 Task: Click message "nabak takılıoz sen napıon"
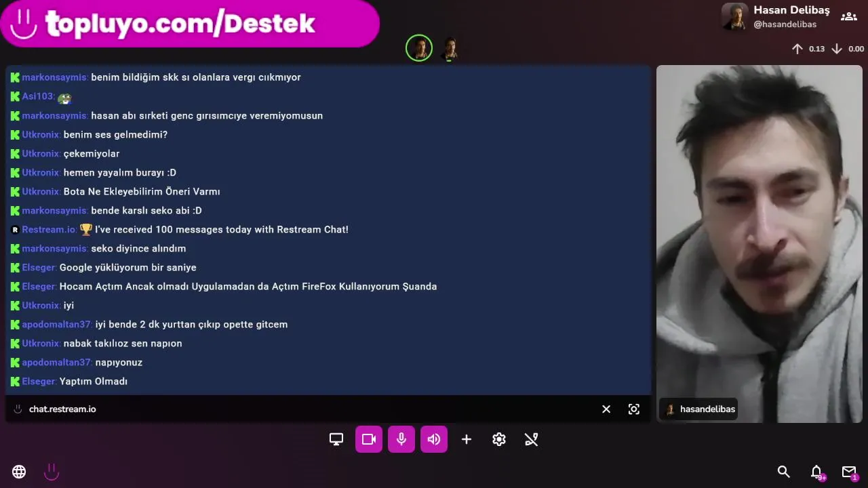123,344
